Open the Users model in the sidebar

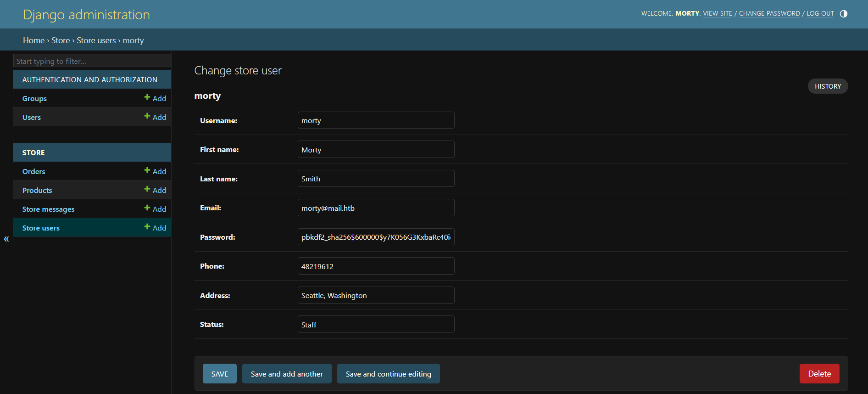pyautogui.click(x=32, y=117)
